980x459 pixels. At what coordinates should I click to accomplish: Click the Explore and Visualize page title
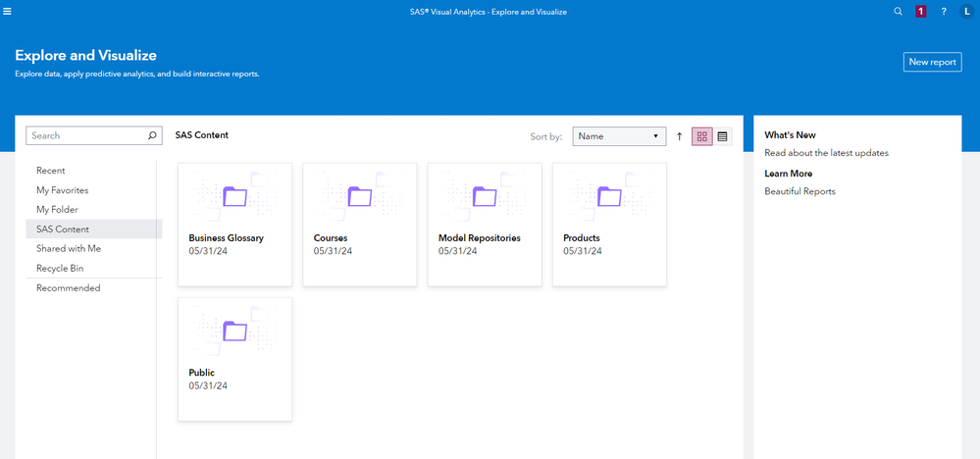click(x=85, y=56)
